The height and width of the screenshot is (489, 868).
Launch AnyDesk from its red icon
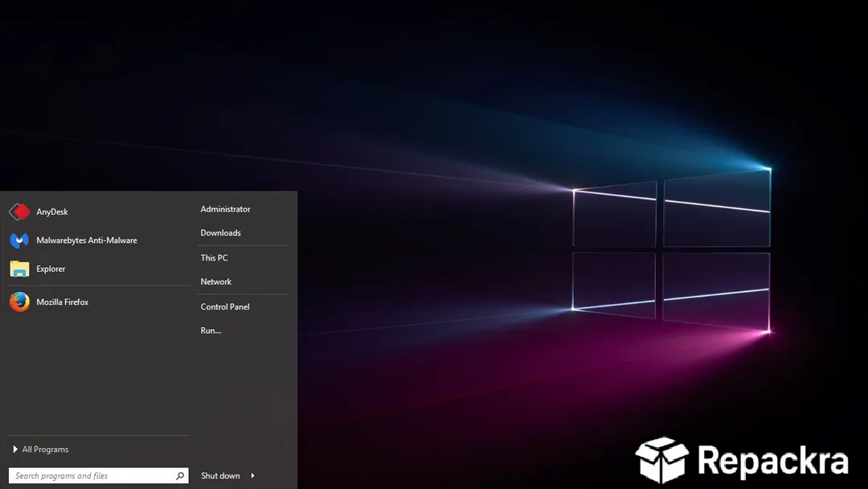click(x=19, y=212)
